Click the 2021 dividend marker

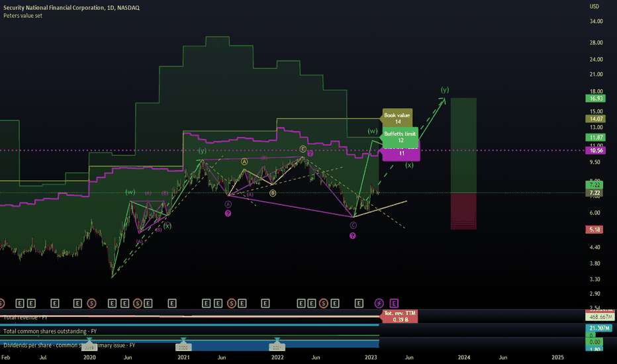277,347
